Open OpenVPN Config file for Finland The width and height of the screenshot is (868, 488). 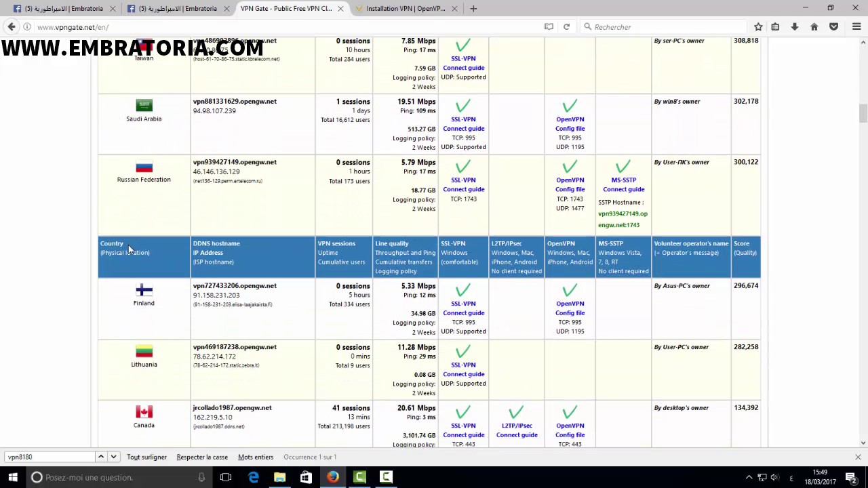570,308
